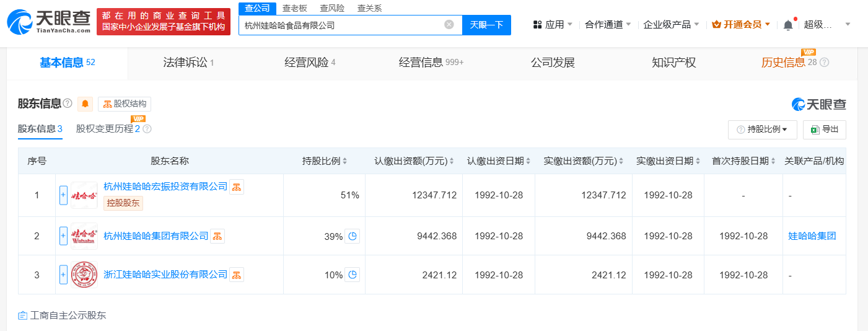The height and width of the screenshot is (331, 868).
Task: Click the 导出 export button
Action: 825,130
